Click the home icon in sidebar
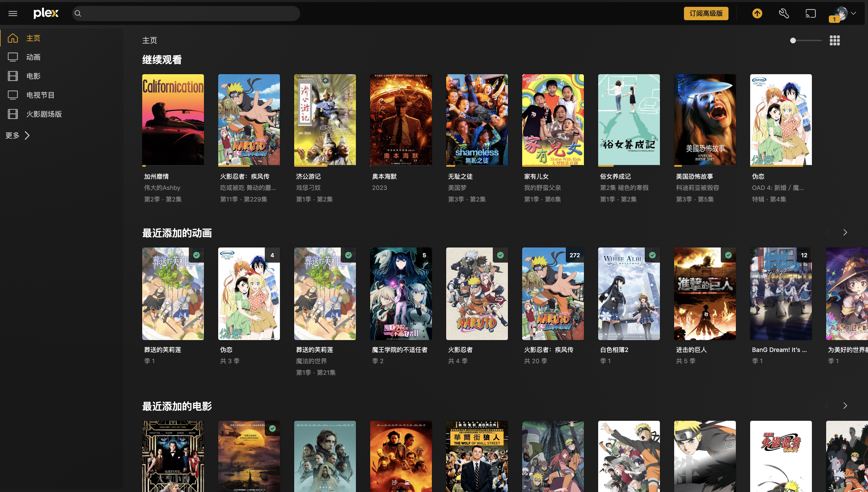The height and width of the screenshot is (492, 868). point(13,38)
